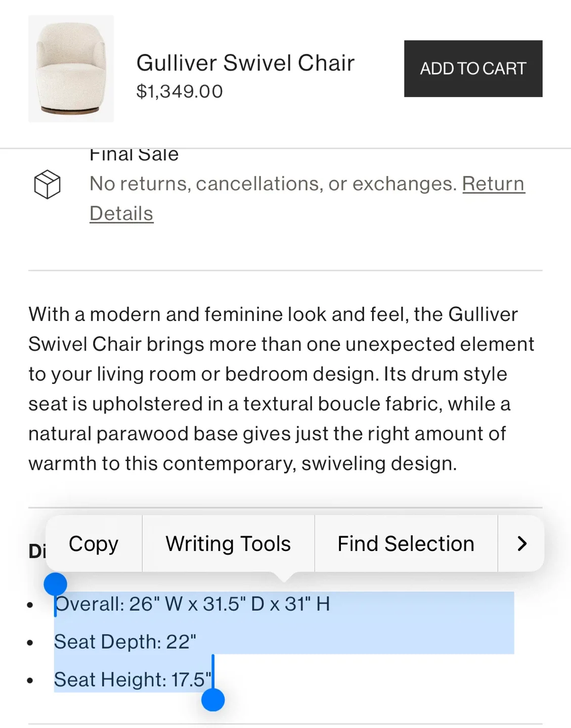Viewport: 571px width, 728px height.
Task: Tap the top text selection handle
Action: 56,584
